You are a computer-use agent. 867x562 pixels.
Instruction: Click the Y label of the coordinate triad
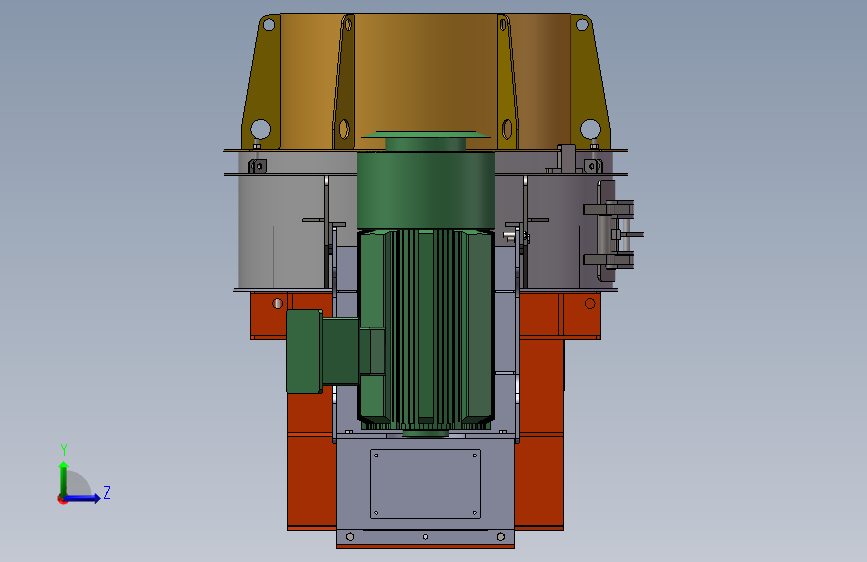tap(64, 449)
